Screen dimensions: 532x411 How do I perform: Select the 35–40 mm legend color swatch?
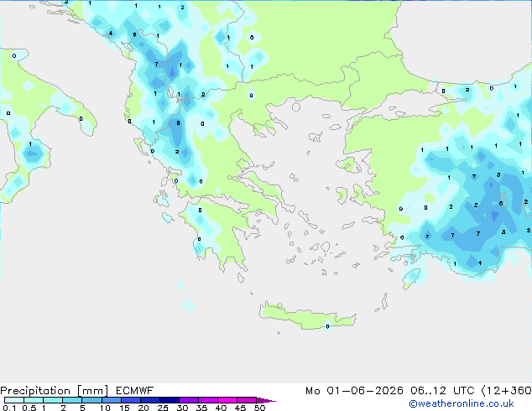[207, 400]
